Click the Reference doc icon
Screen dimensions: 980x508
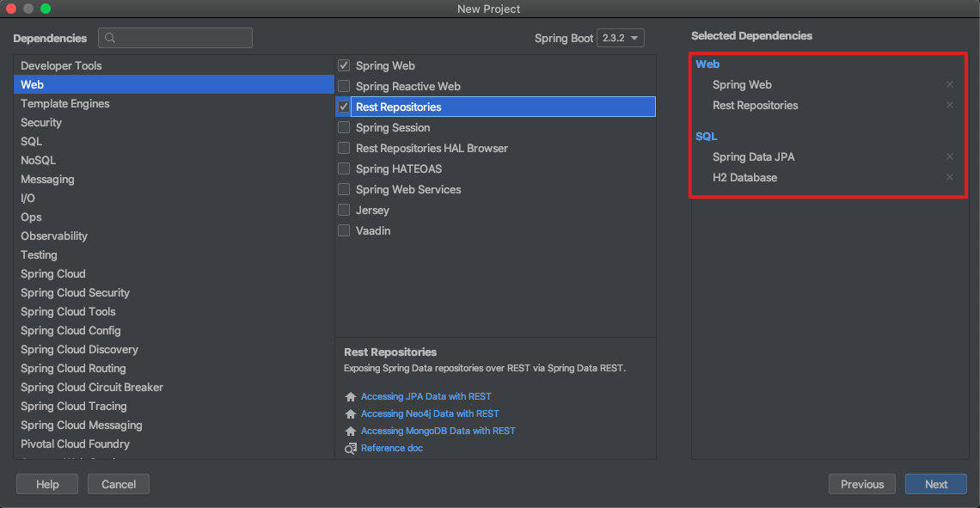click(350, 449)
